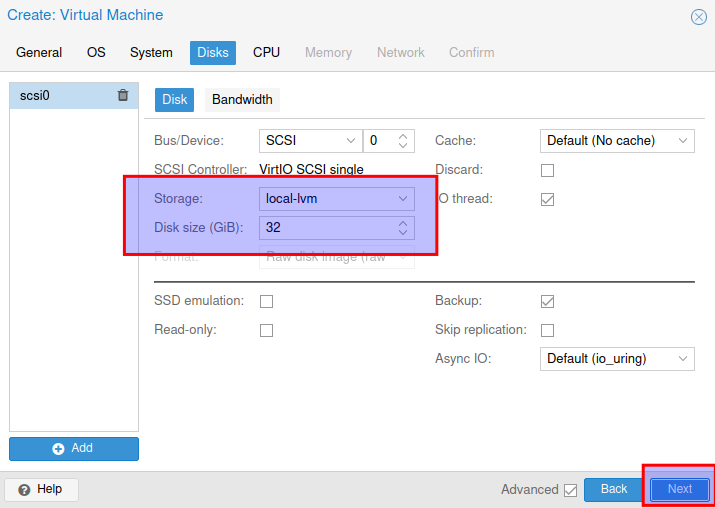Close the Create Virtual Machine dialog
The width and height of the screenshot is (715, 508).
pyautogui.click(x=698, y=17)
